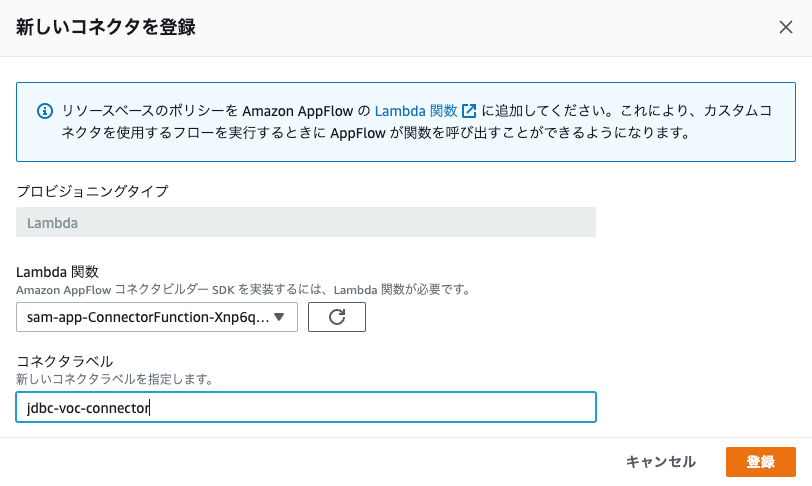Click the プロビジョニングタイプ field label
This screenshot has width=812, height=486.
[x=92, y=190]
